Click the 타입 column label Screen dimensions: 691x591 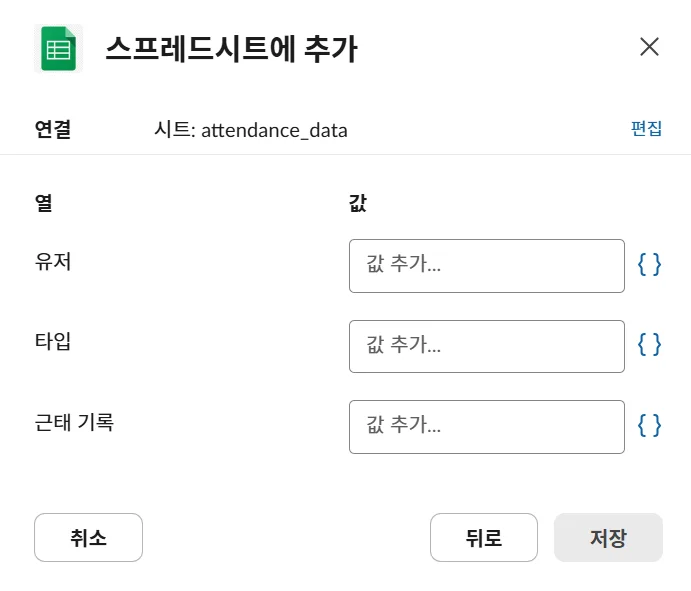pyautogui.click(x=53, y=342)
